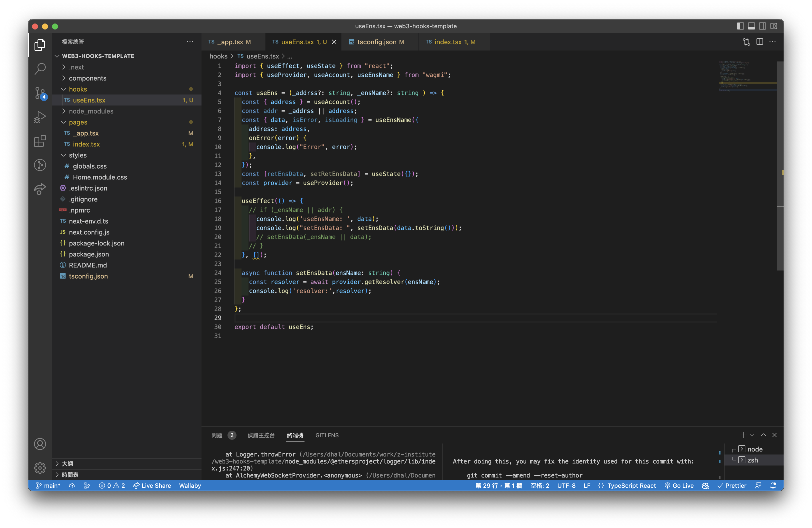812x528 pixels.
Task: Open the Manage gear settings icon
Action: click(40, 468)
